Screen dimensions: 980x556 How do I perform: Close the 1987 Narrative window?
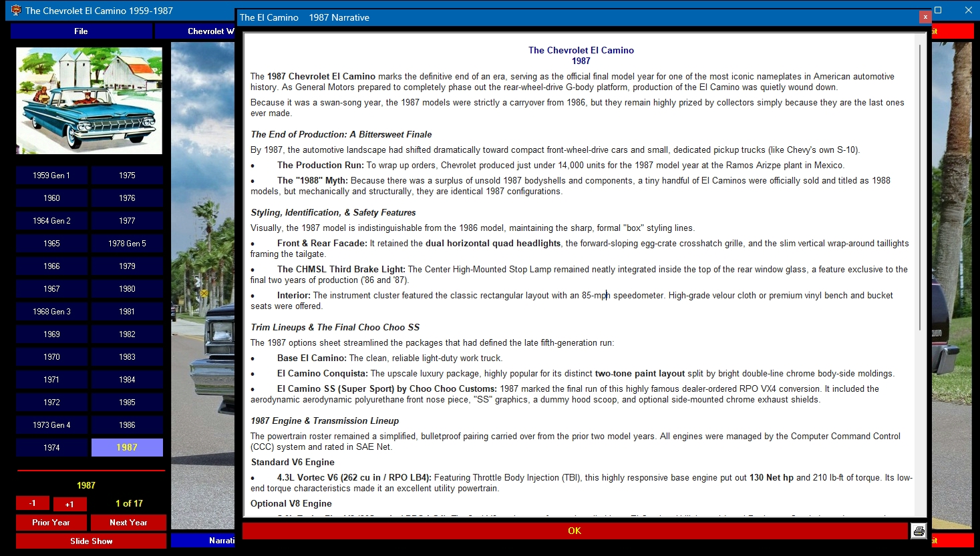(925, 17)
